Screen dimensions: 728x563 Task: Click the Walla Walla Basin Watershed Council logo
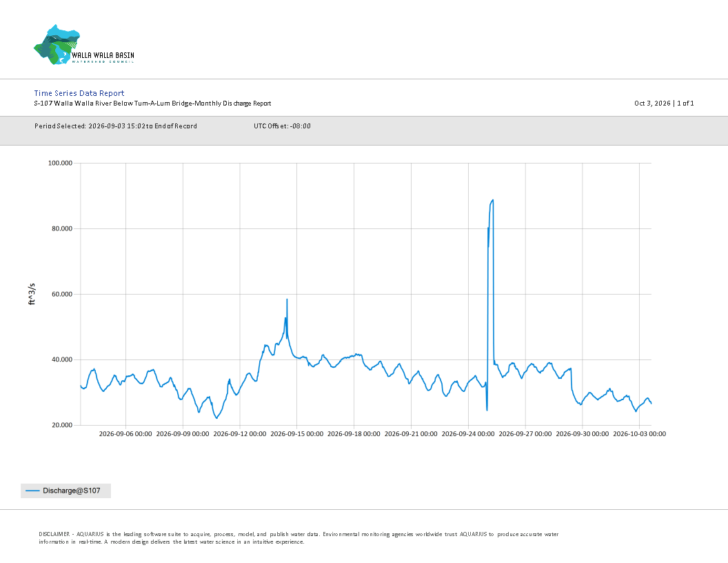click(x=84, y=45)
